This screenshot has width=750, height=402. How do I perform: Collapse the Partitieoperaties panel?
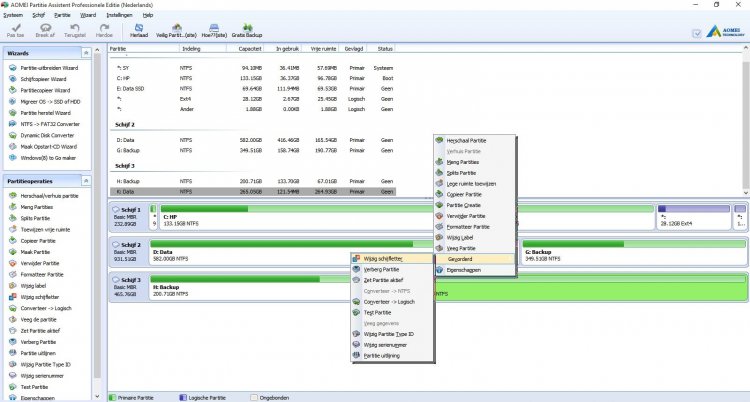click(86, 181)
